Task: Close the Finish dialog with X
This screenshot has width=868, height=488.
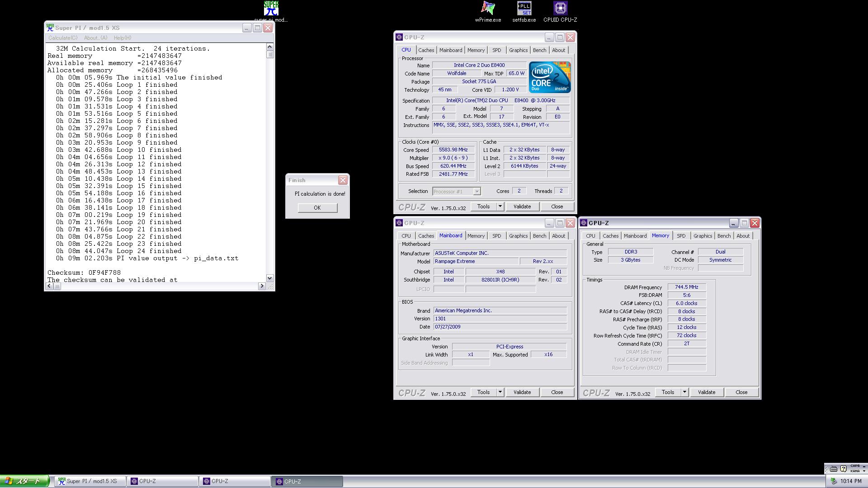Action: pos(343,180)
